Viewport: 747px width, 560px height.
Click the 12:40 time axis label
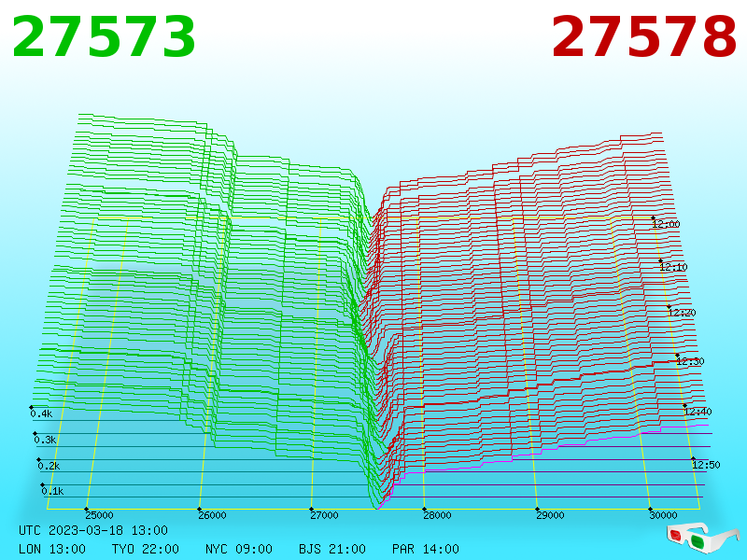pos(698,412)
